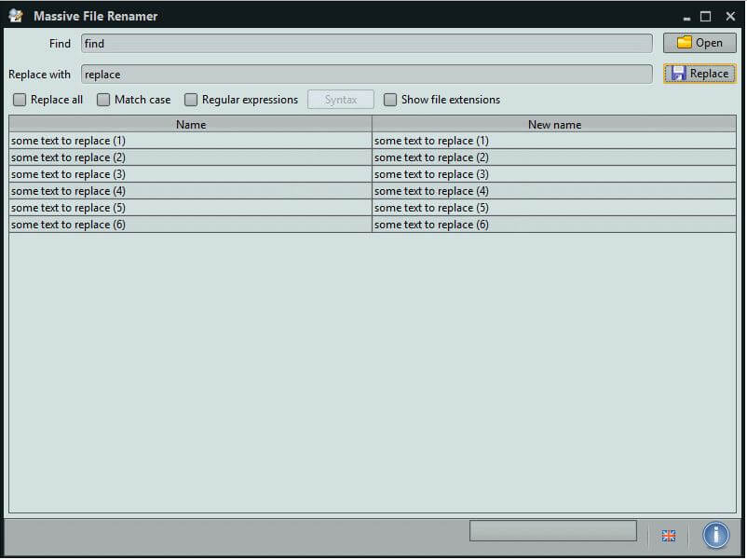Click the progress bar in status area

click(x=552, y=531)
